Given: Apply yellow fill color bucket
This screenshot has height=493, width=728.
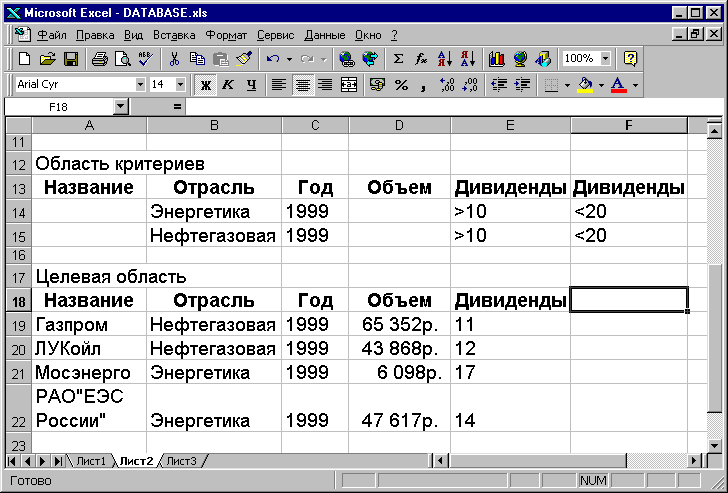Looking at the screenshot, I should pyautogui.click(x=585, y=84).
